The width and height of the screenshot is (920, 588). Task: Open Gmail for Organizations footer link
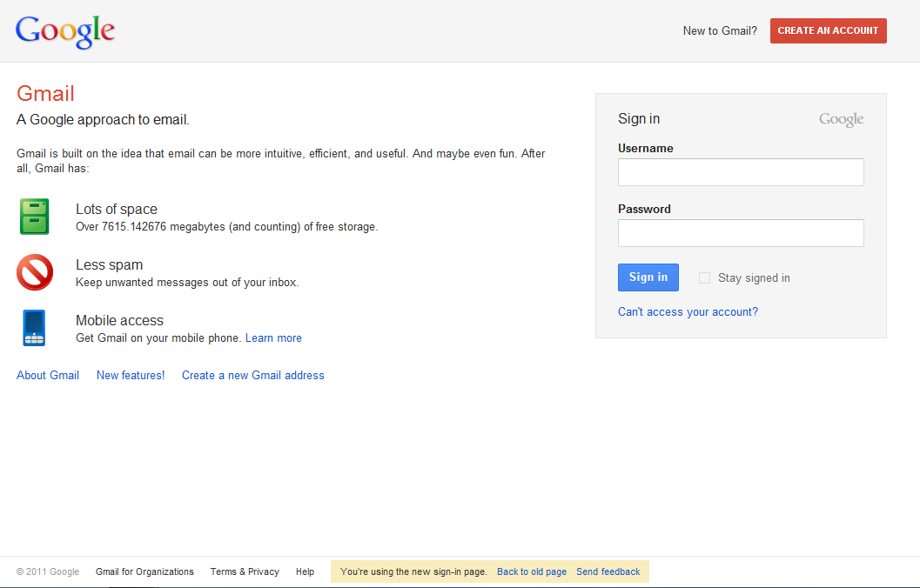[x=144, y=571]
